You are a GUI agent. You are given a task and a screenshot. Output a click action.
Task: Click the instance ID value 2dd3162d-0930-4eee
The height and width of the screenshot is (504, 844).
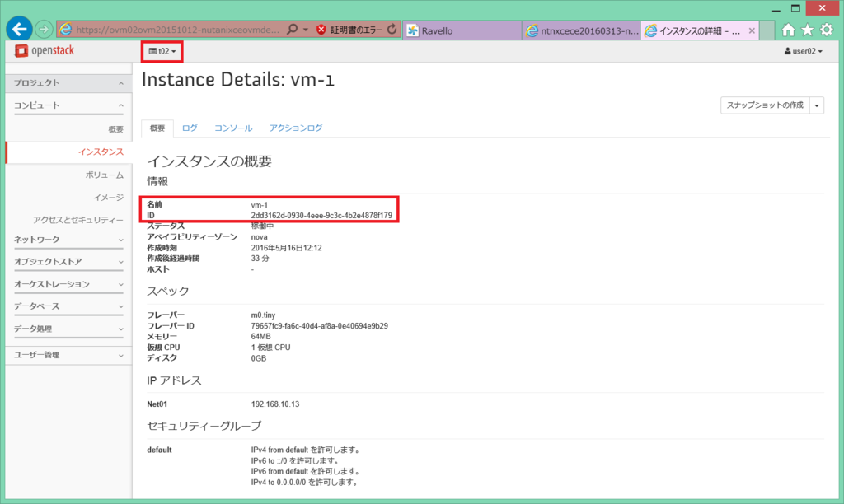pos(321,215)
